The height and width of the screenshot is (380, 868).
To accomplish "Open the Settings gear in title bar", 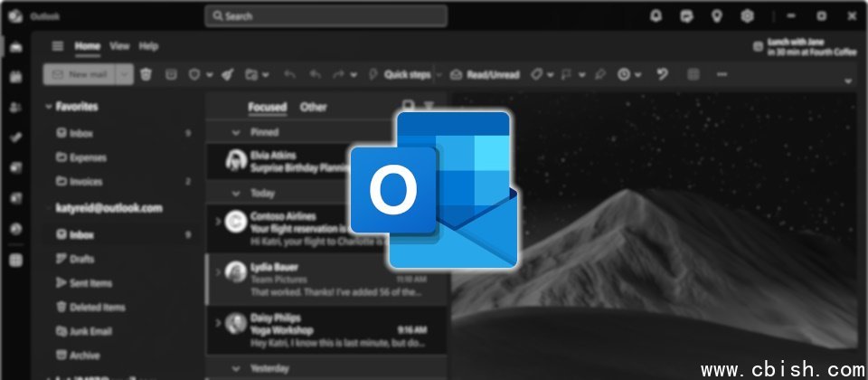I will (x=747, y=16).
